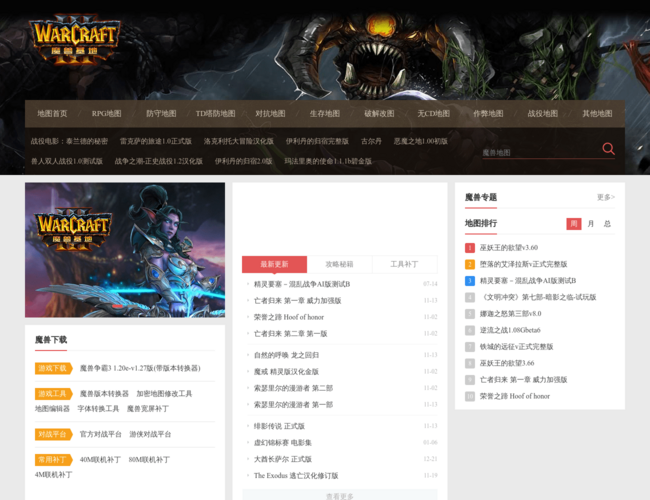The width and height of the screenshot is (650, 500).
Task: Click the Warcraft logo in the header
Action: 75,41
